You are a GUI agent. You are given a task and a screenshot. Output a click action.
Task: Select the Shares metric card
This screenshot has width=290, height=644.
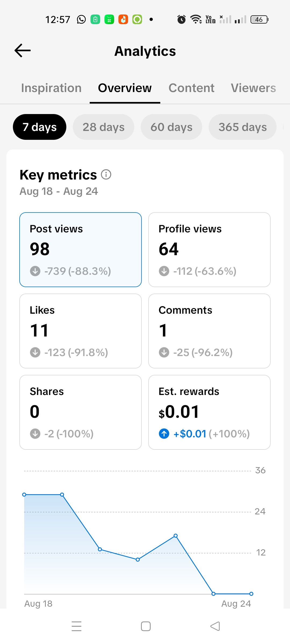[x=81, y=412]
